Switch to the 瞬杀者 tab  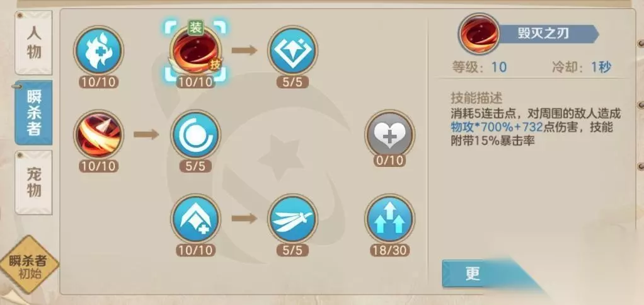click(33, 112)
